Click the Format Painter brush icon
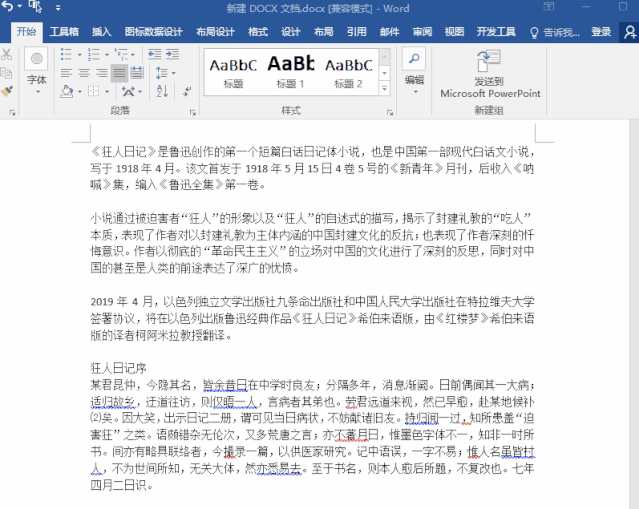This screenshot has width=639, height=509. [6, 90]
